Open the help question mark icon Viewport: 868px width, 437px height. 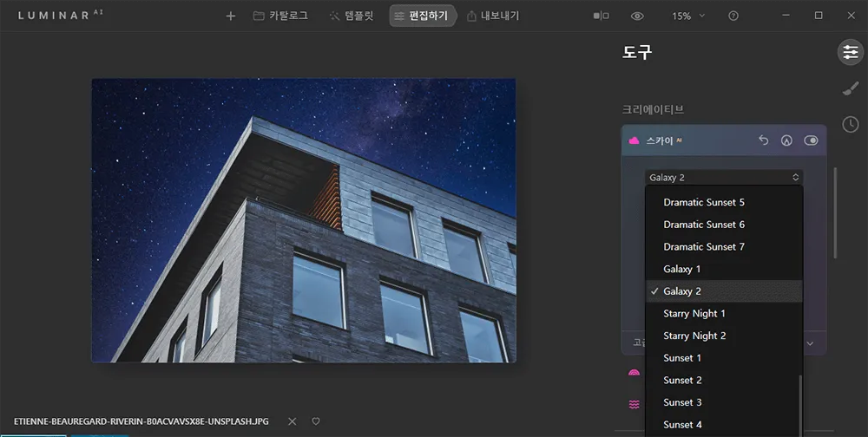coord(733,16)
